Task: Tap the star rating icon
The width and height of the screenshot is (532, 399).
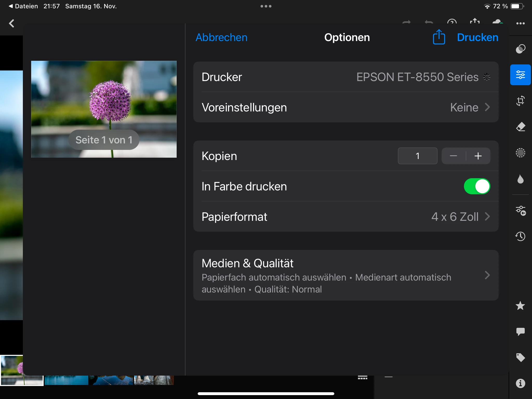Action: [x=520, y=306]
